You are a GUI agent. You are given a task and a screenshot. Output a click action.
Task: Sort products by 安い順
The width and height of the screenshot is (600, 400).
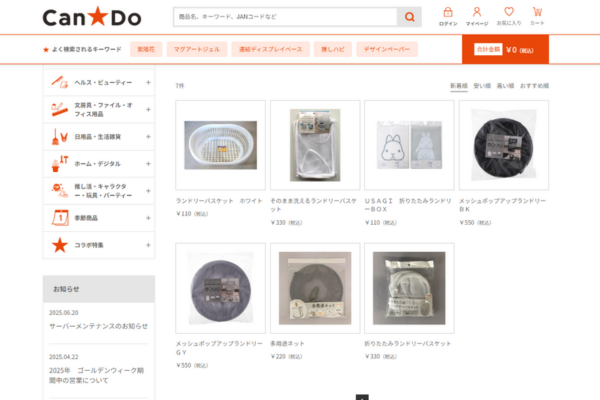(x=482, y=86)
